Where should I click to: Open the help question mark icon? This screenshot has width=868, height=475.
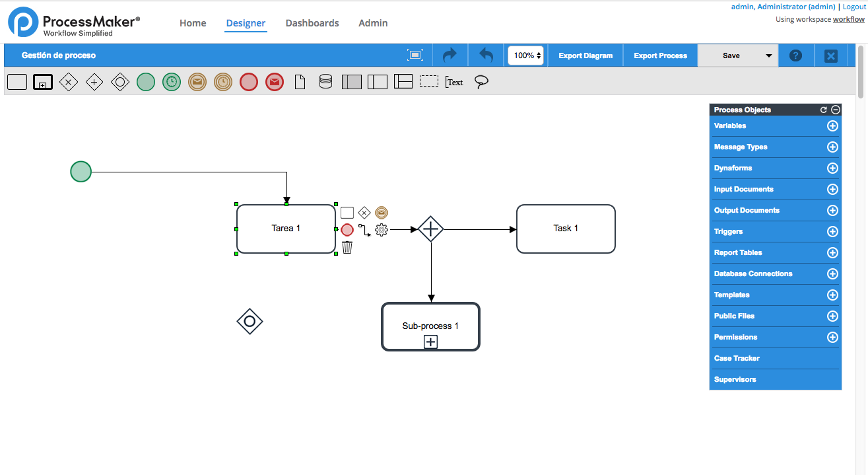796,56
